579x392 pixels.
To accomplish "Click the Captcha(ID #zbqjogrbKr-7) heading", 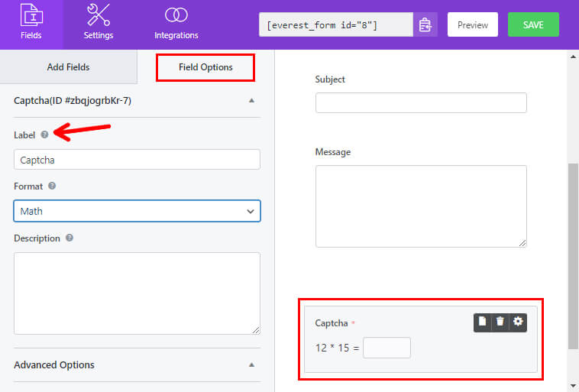I will click(x=73, y=101).
